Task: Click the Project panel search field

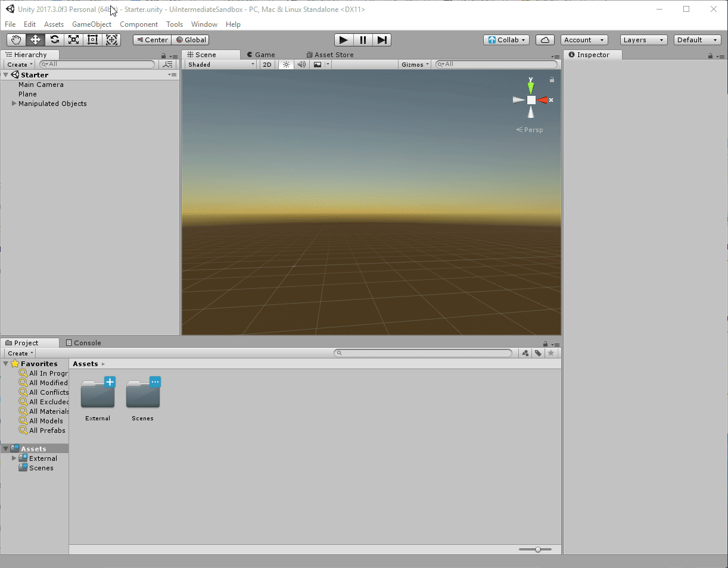Action: pyautogui.click(x=424, y=353)
